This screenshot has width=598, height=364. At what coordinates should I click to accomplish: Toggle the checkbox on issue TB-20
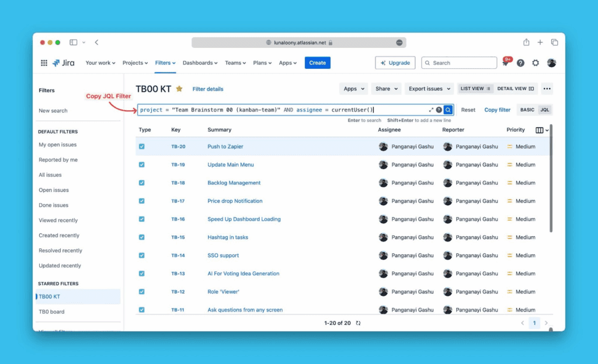(140, 146)
